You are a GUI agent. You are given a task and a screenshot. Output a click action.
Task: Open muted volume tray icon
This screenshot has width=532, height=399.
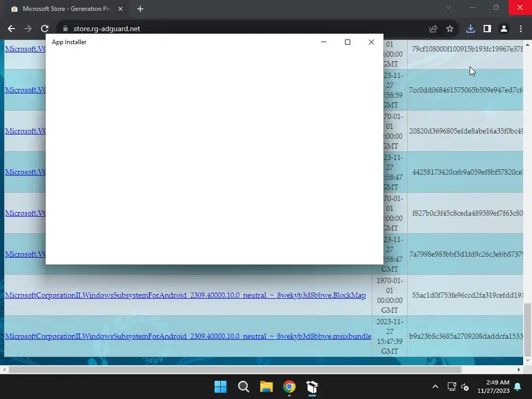[465, 387]
